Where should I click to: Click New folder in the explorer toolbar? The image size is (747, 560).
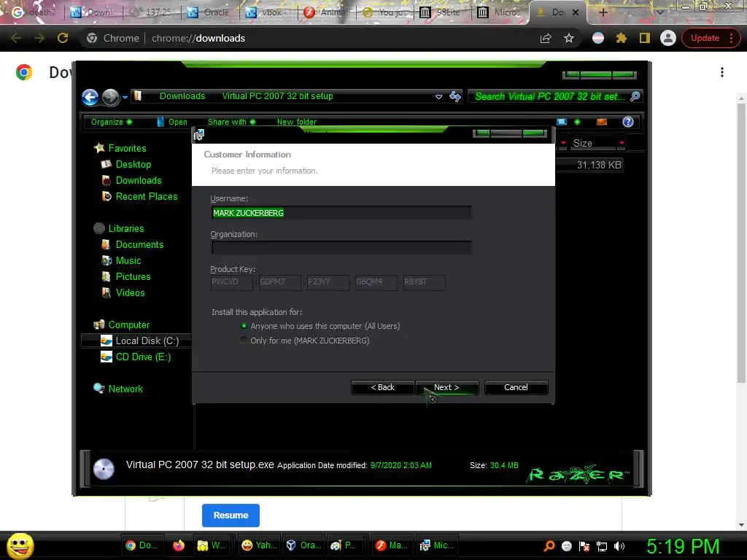[x=297, y=122]
